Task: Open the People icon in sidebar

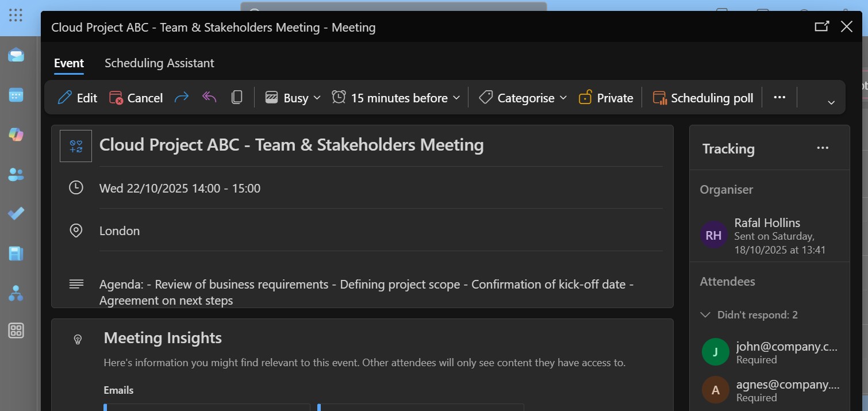Action: (16, 175)
